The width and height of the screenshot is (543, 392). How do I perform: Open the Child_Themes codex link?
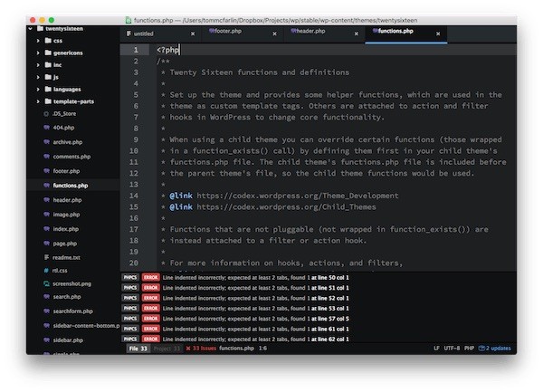(x=286, y=207)
